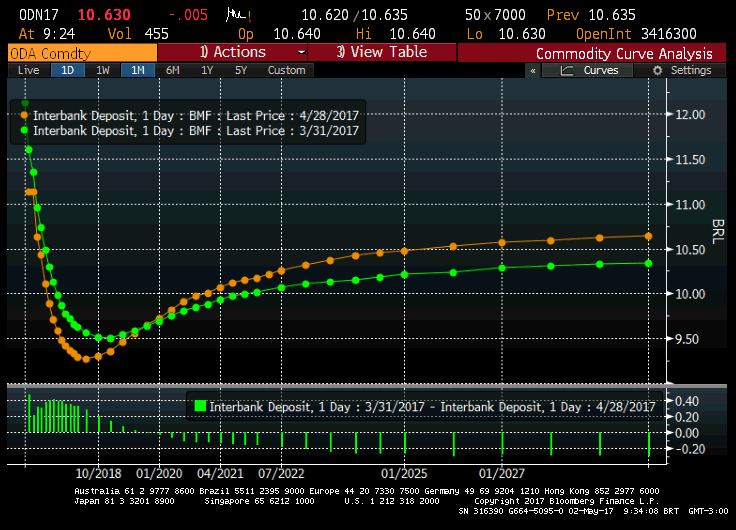Select the 1D time range

pos(68,70)
